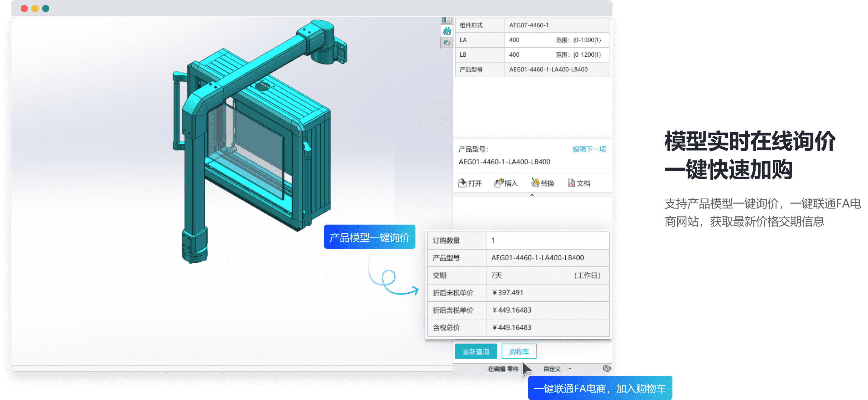Click the 编辑下一项 link
This screenshot has width=868, height=400.
click(x=589, y=149)
